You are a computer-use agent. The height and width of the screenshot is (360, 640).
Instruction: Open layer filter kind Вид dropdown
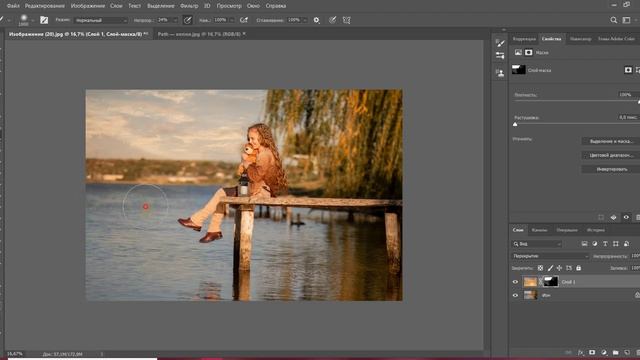537,244
